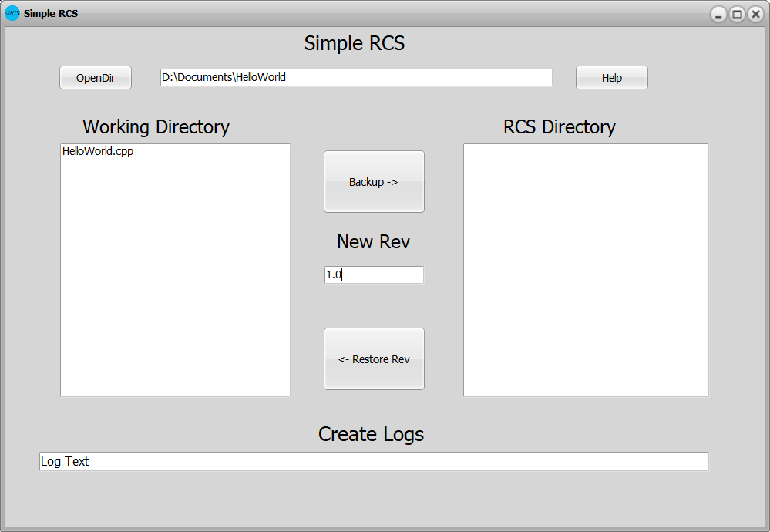Screen dimensions: 770x532
Task: Click the Backup -> button
Action: [374, 182]
